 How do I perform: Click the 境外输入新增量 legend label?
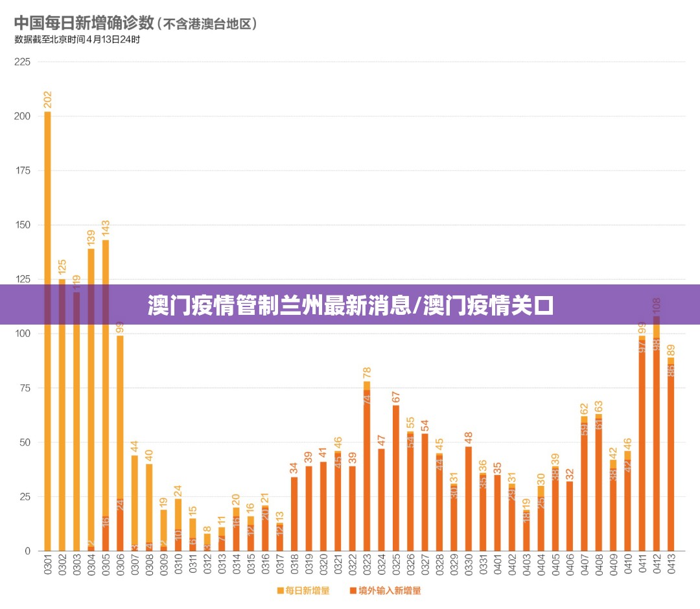pos(390,590)
